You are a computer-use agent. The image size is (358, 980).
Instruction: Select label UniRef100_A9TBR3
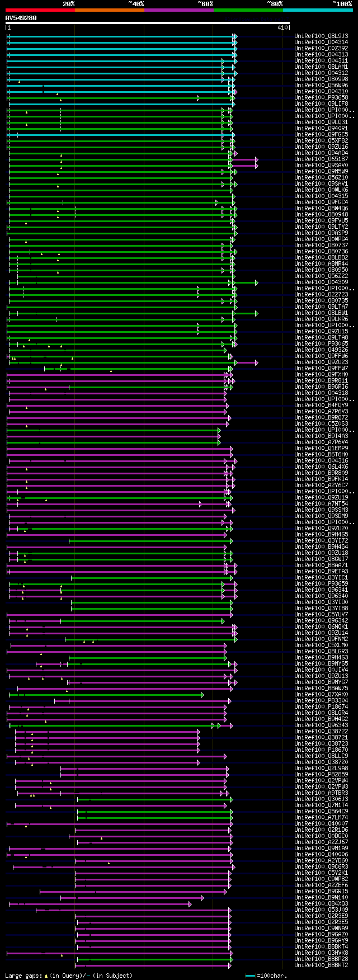(x=321, y=793)
